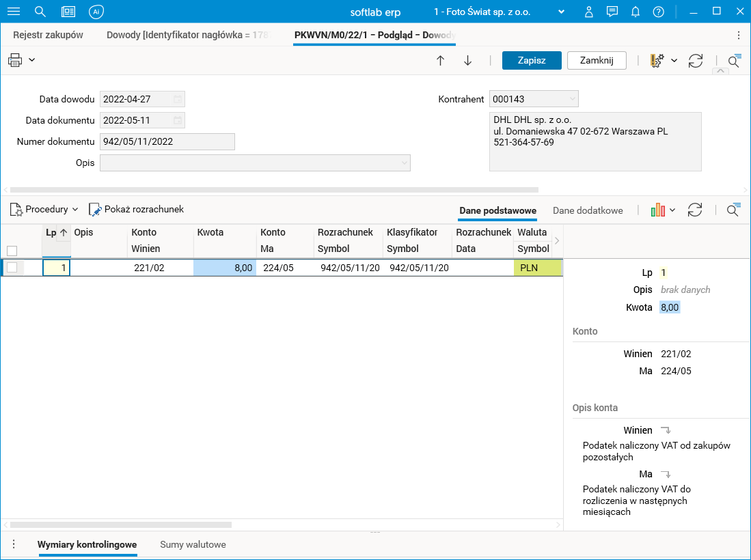
Task: Open the news panel icon in title bar
Action: [68, 12]
